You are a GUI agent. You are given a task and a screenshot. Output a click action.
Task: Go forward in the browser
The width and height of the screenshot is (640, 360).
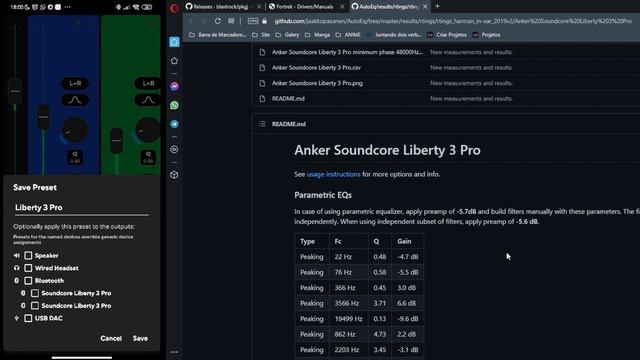point(204,21)
